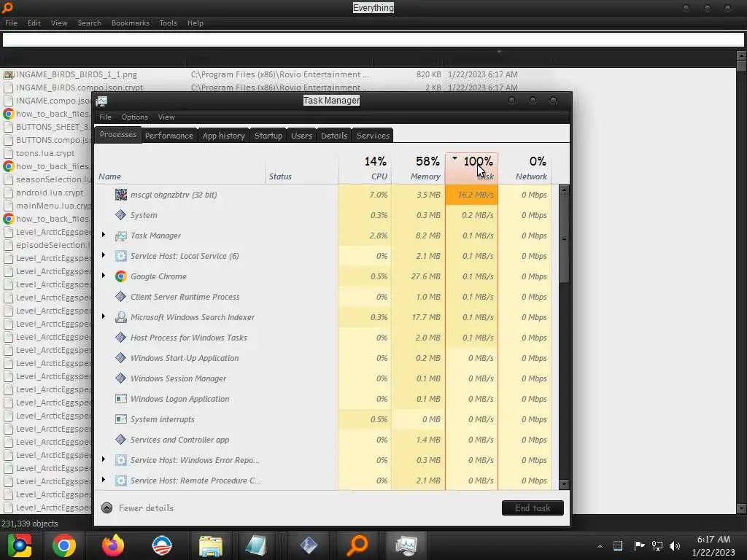
Task: Open Task Manager Options menu
Action: pyautogui.click(x=134, y=117)
